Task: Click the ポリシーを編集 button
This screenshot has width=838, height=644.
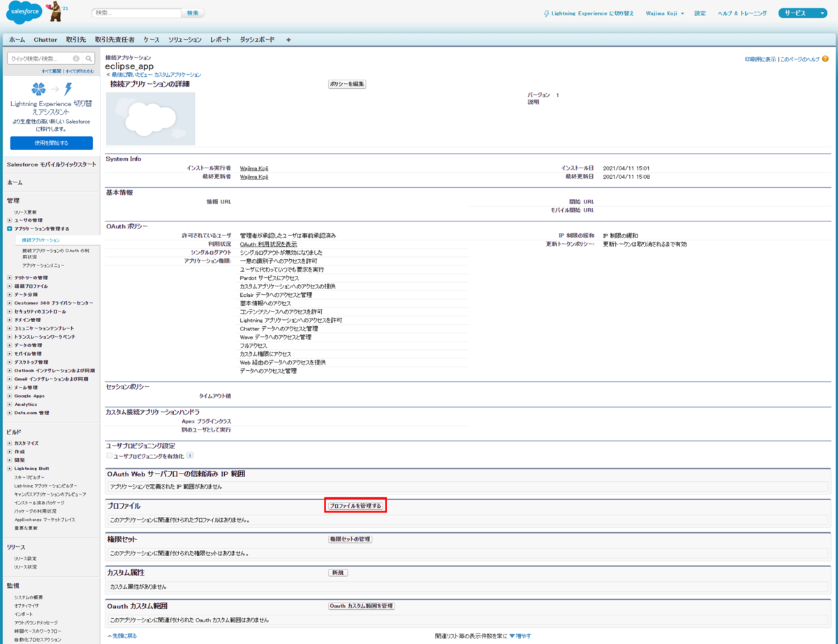Action: coord(347,84)
